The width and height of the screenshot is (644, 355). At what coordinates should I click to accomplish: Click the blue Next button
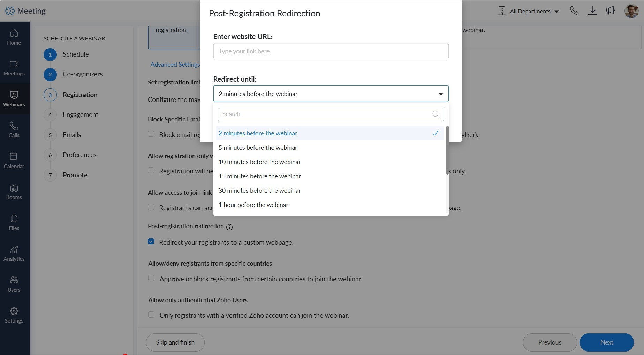point(607,342)
